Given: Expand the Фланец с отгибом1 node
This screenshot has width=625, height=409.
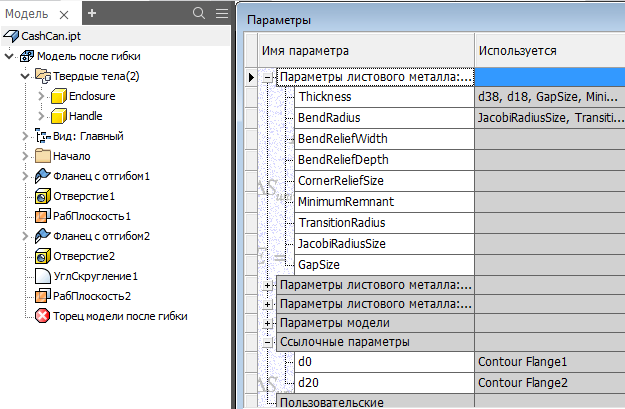Looking at the screenshot, I should 25,176.
